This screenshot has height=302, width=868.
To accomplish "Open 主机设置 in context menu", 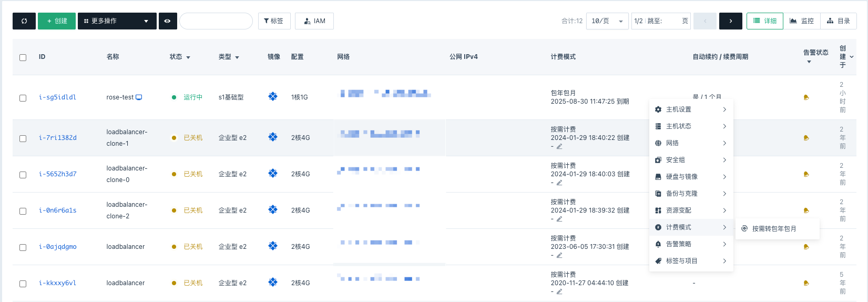I will pyautogui.click(x=691, y=109).
